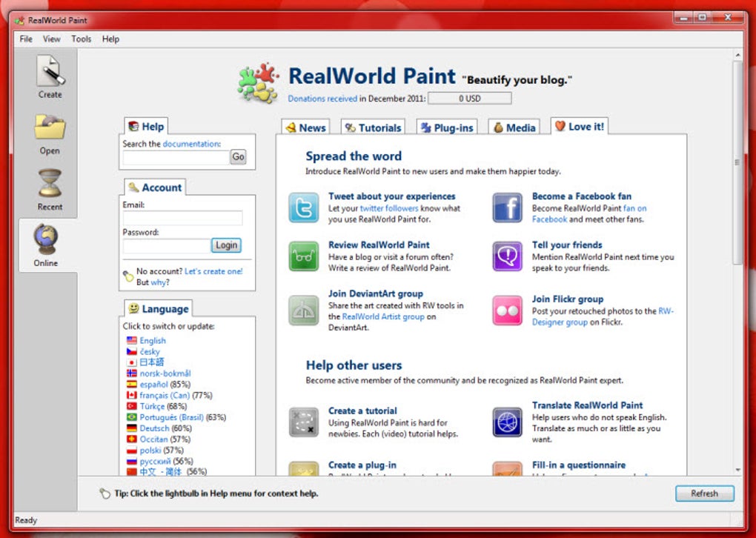Viewport: 756px width, 538px height.
Task: Switch language to español
Action: 154,385
